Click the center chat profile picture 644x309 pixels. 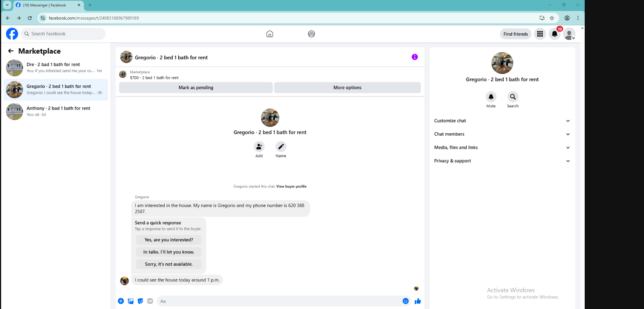pos(270,117)
